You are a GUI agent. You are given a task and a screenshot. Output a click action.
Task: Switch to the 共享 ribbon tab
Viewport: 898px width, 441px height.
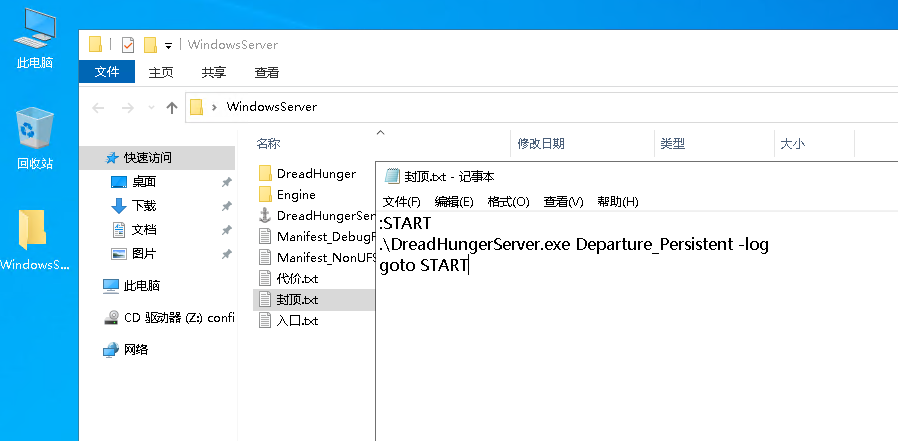click(x=214, y=72)
